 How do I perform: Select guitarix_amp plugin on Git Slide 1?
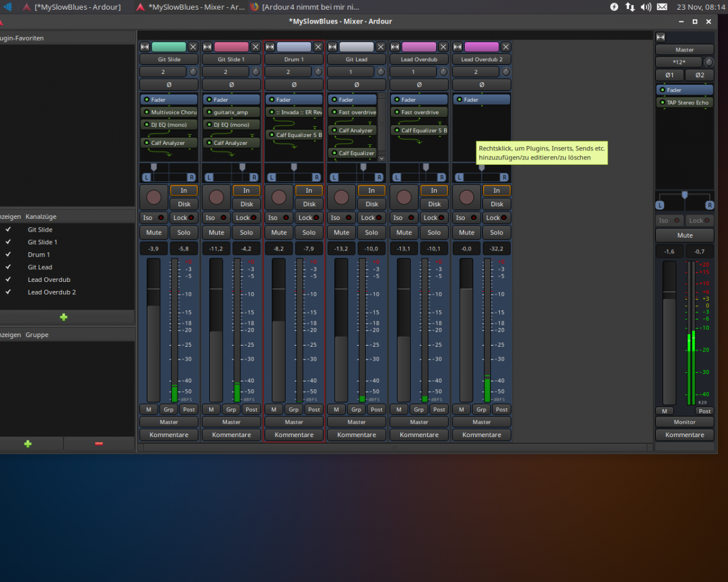pyautogui.click(x=231, y=112)
